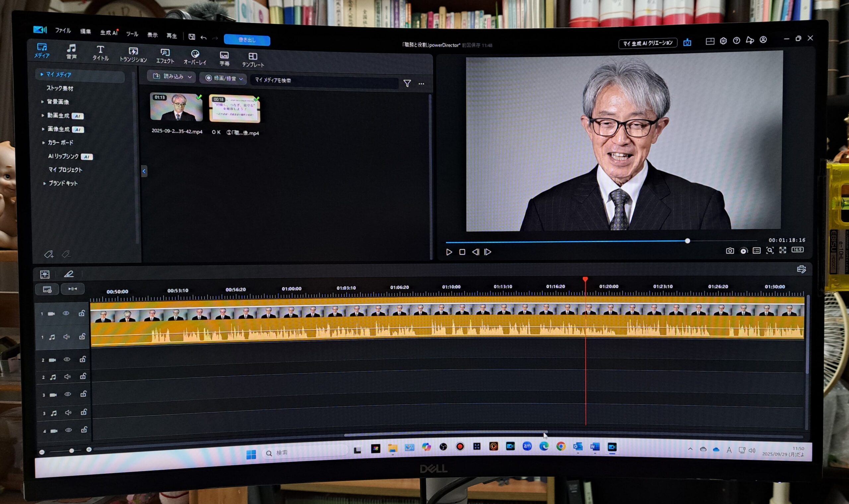Select the 2025-09-2...35-42.mp4 media thumbnail

pyautogui.click(x=176, y=107)
